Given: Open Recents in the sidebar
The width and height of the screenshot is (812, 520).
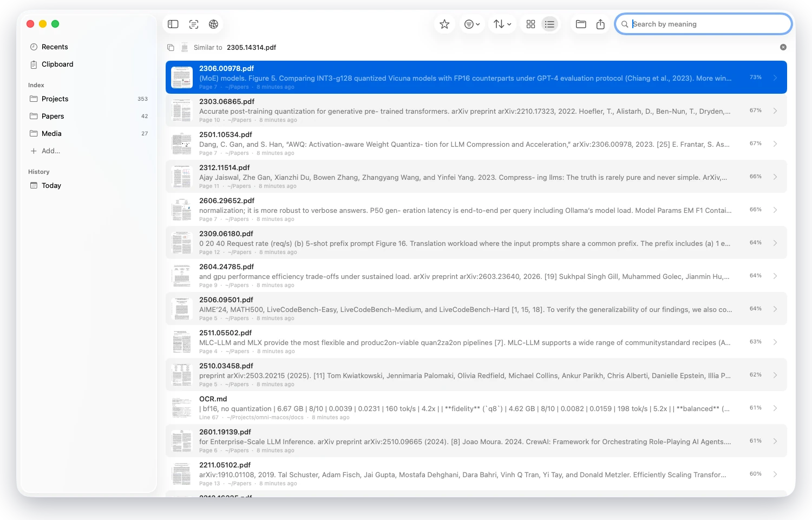Looking at the screenshot, I should (x=88, y=47).
